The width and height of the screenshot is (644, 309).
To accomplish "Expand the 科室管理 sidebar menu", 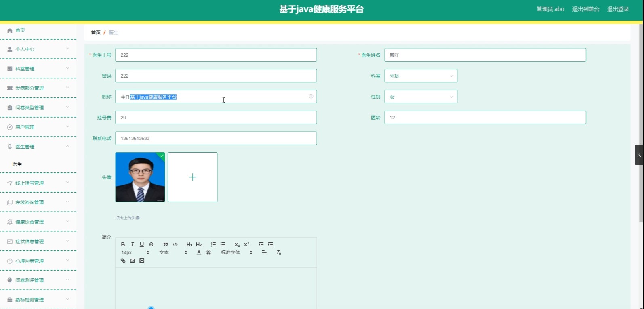I will 38,69.
